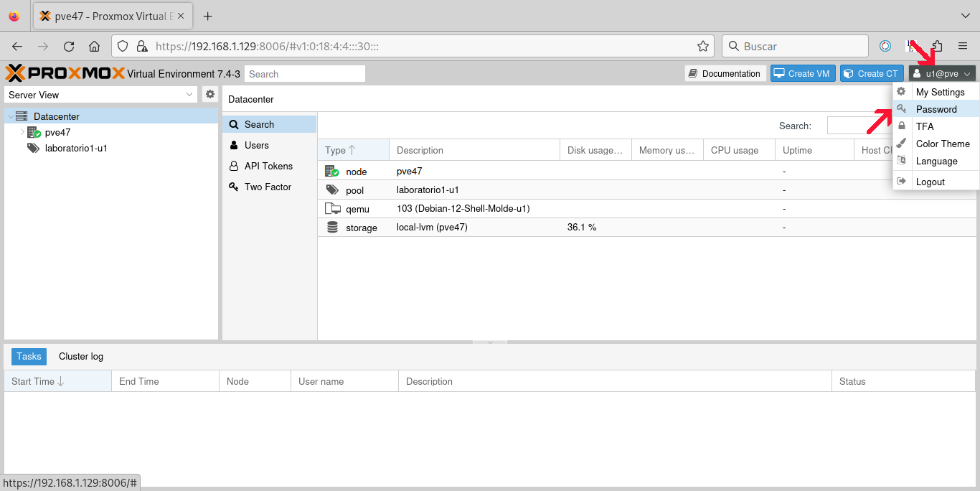
Task: List all tabs with the chevron button
Action: click(x=965, y=16)
